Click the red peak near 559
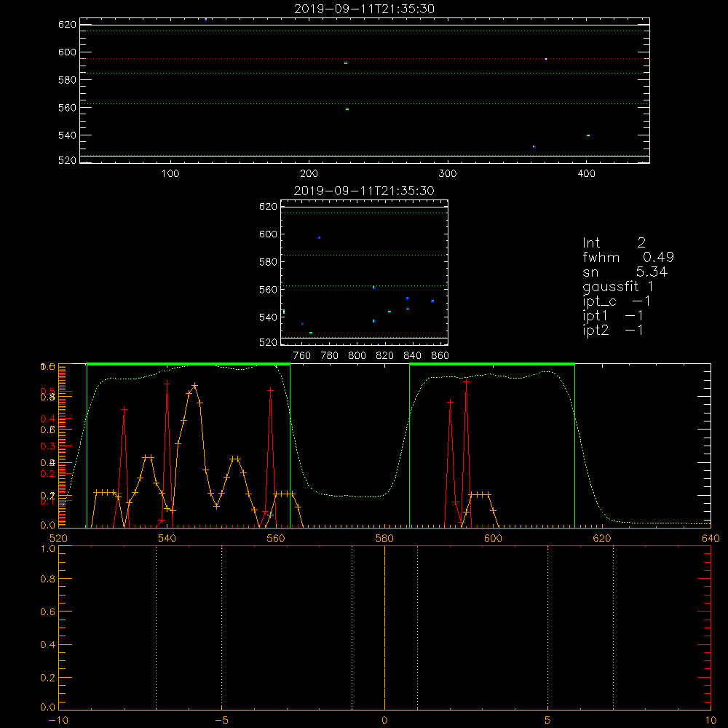The height and width of the screenshot is (728, 728). 270,390
